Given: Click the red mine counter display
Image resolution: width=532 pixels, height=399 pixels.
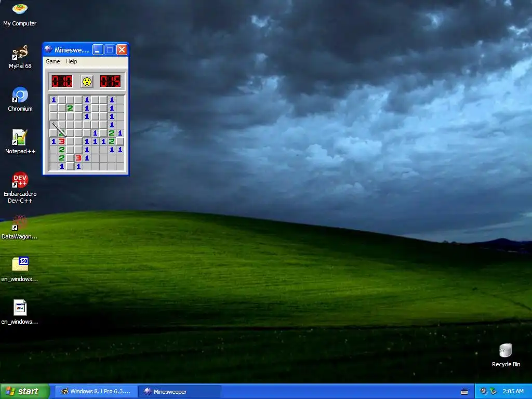Looking at the screenshot, I should point(62,82).
